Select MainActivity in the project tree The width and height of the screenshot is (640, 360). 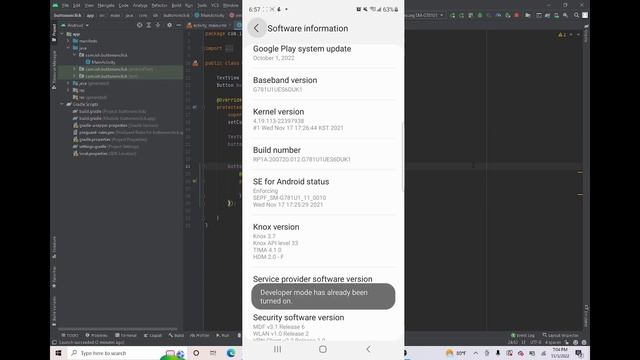click(100, 62)
